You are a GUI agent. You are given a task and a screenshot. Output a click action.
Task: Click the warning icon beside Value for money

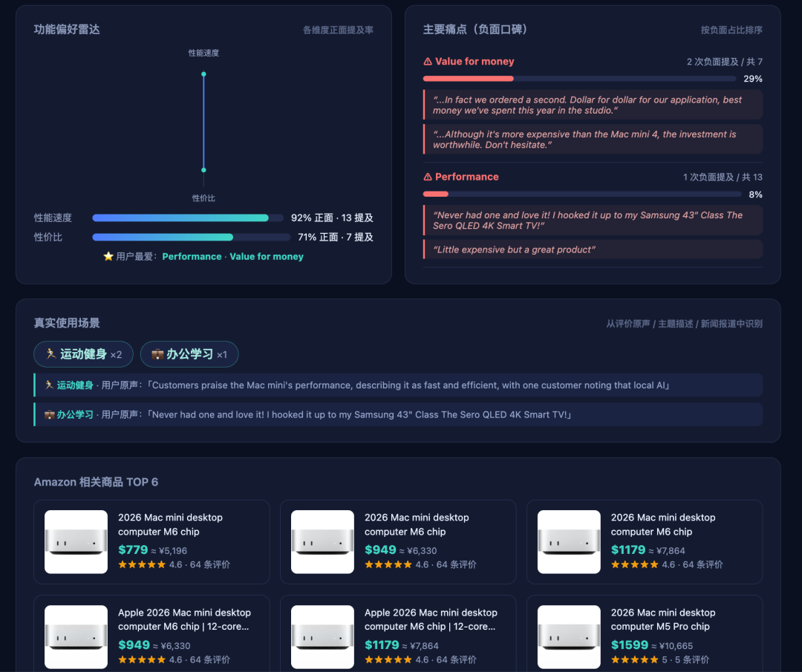pyautogui.click(x=428, y=62)
